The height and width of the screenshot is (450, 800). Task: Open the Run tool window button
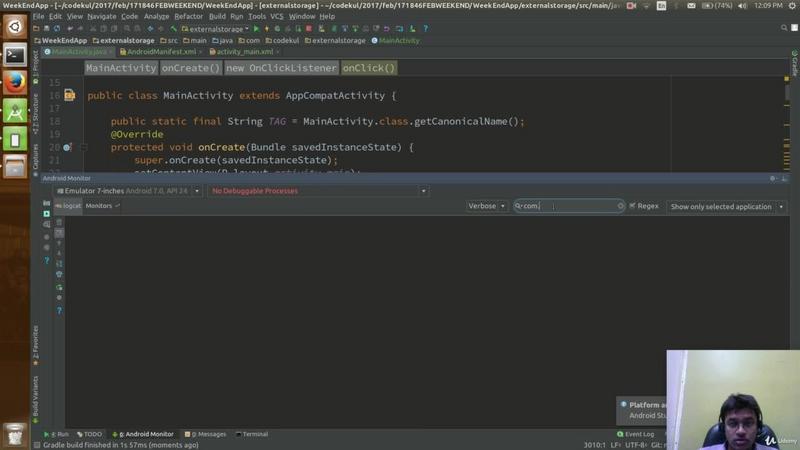pyautogui.click(x=56, y=434)
